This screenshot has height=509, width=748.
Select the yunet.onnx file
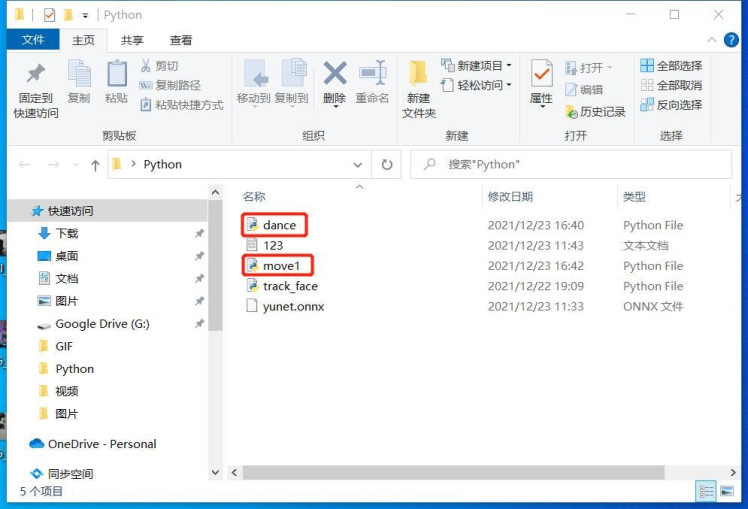(x=285, y=306)
